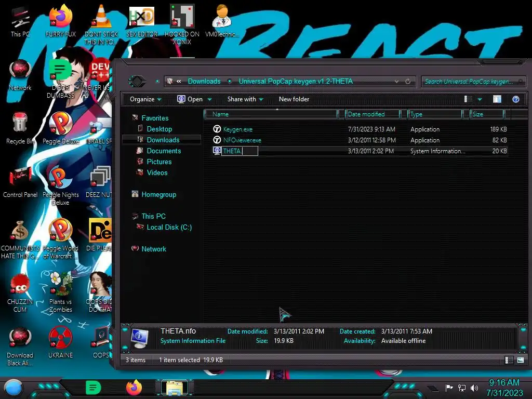
Task: Launch Peggle World of Warcraft shortcut
Action: [60, 240]
